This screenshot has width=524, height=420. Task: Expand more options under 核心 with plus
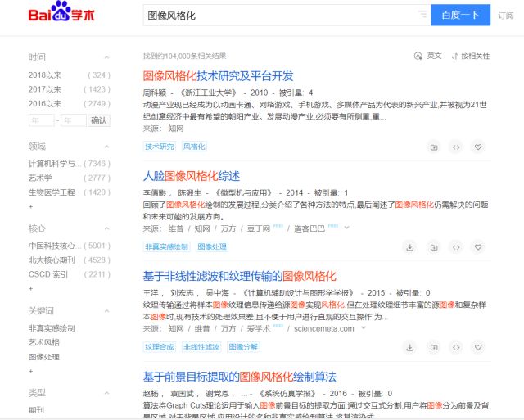pyautogui.click(x=31, y=288)
